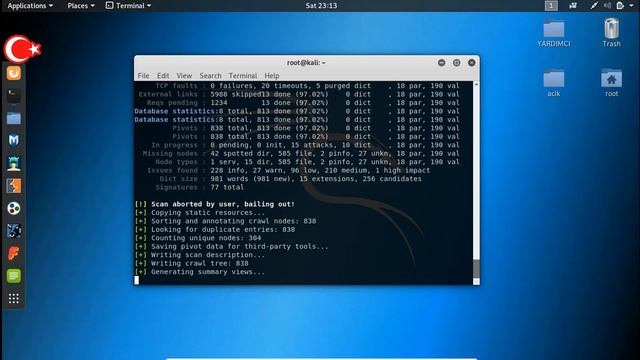
Task: Maximize the root@kali terminal window
Action: point(456,63)
